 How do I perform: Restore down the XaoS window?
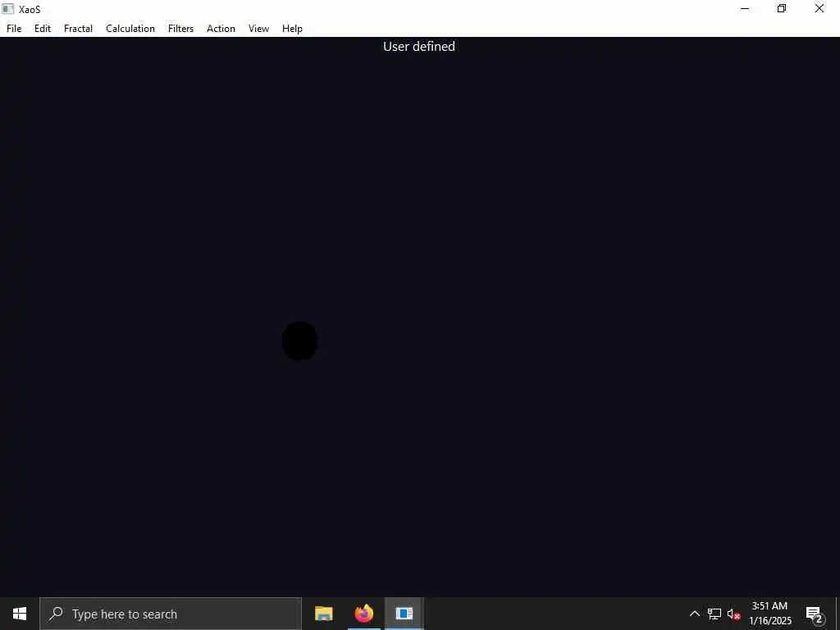(x=782, y=8)
